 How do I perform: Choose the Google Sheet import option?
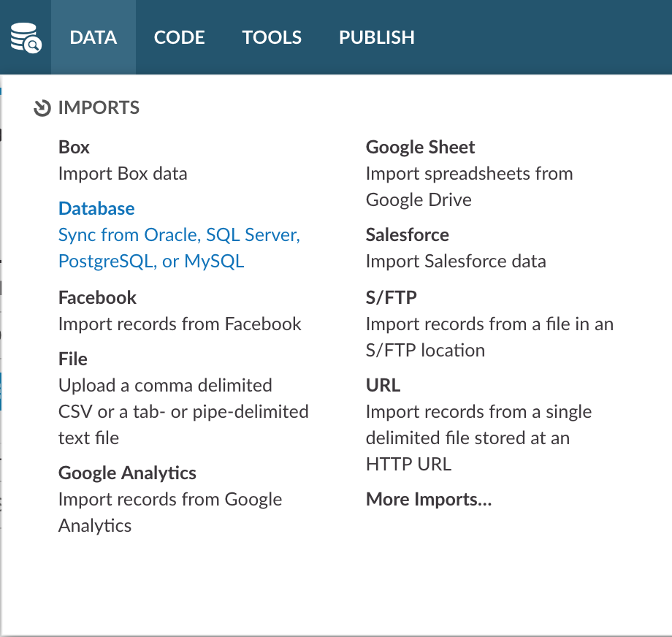(420, 147)
